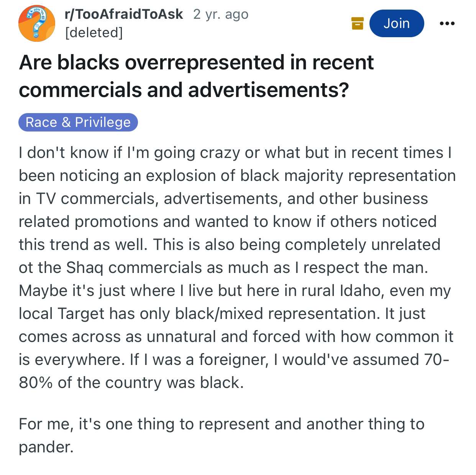Viewport: 476px width, 475px height.
Task: Open the TooAfraidToAsk question-mark community avatar
Action: coord(37,23)
